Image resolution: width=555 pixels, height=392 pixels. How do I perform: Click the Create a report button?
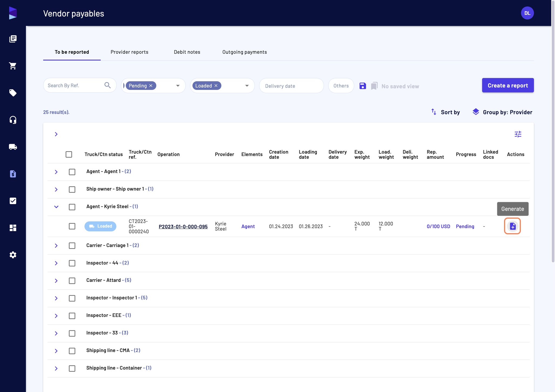click(x=508, y=85)
